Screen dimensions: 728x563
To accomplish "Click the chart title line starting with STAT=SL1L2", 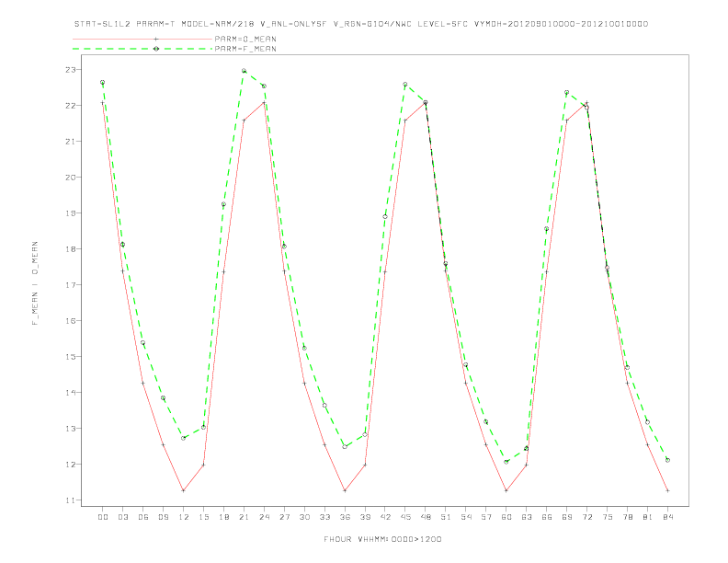I will 360,24.
